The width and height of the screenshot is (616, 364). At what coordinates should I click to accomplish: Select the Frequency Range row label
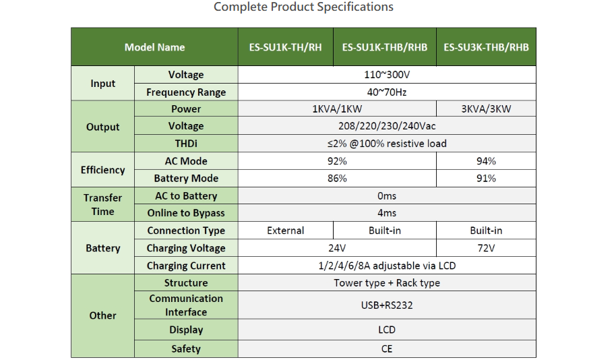[186, 92]
